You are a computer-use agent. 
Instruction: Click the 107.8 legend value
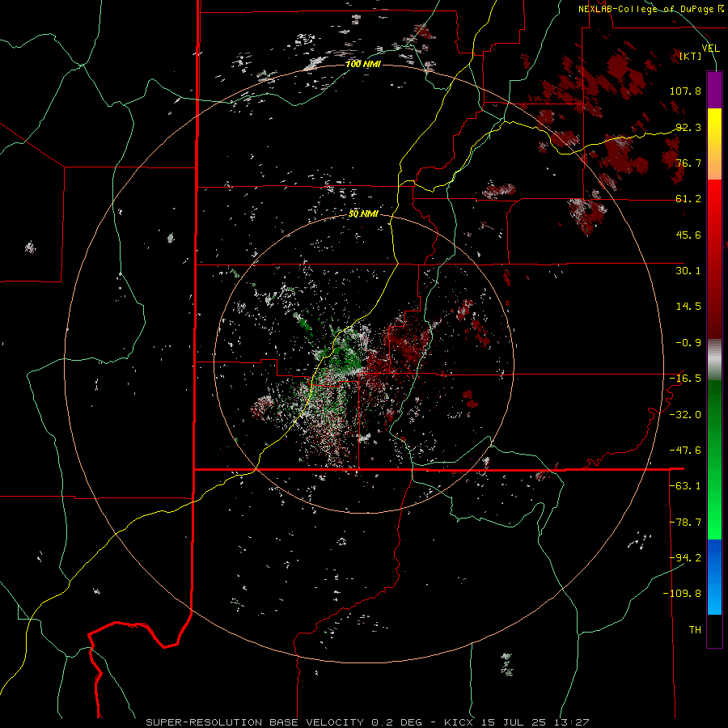pyautogui.click(x=685, y=91)
